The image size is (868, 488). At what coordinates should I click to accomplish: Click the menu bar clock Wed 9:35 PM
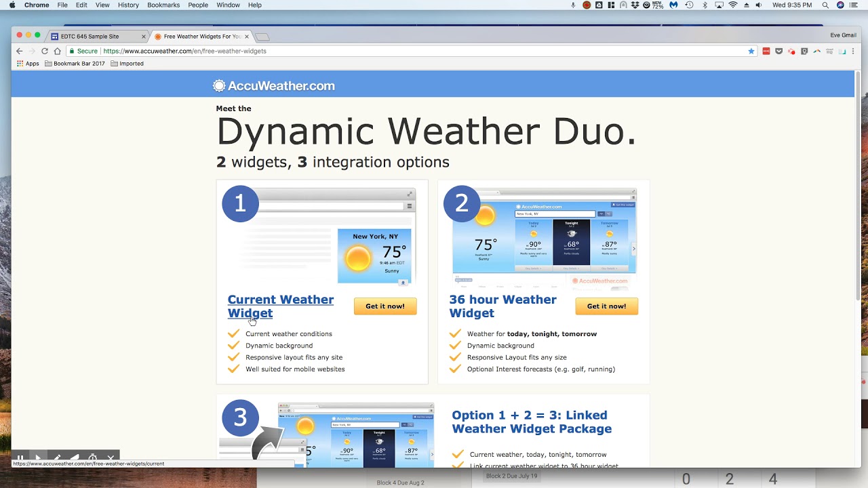792,5
